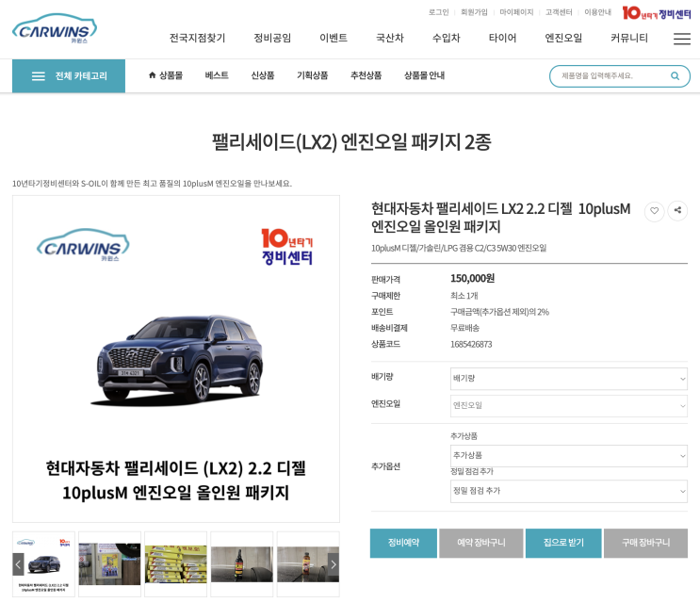Expand the 추가상품 dropdown
This screenshot has height=603, width=700.
[x=569, y=456]
